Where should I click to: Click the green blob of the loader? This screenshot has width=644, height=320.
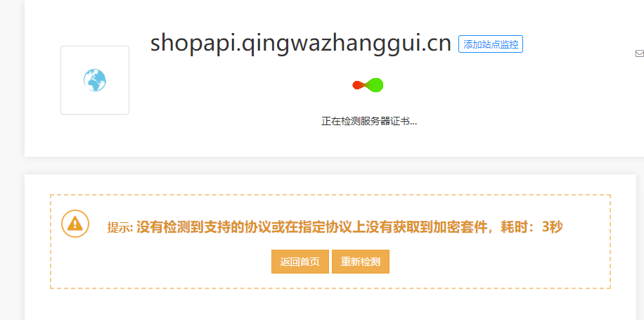tap(375, 85)
